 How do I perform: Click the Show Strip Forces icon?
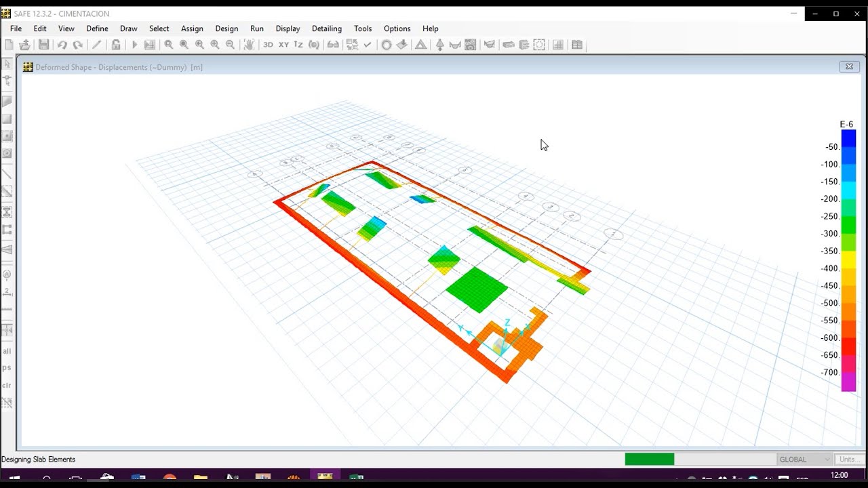[x=489, y=45]
